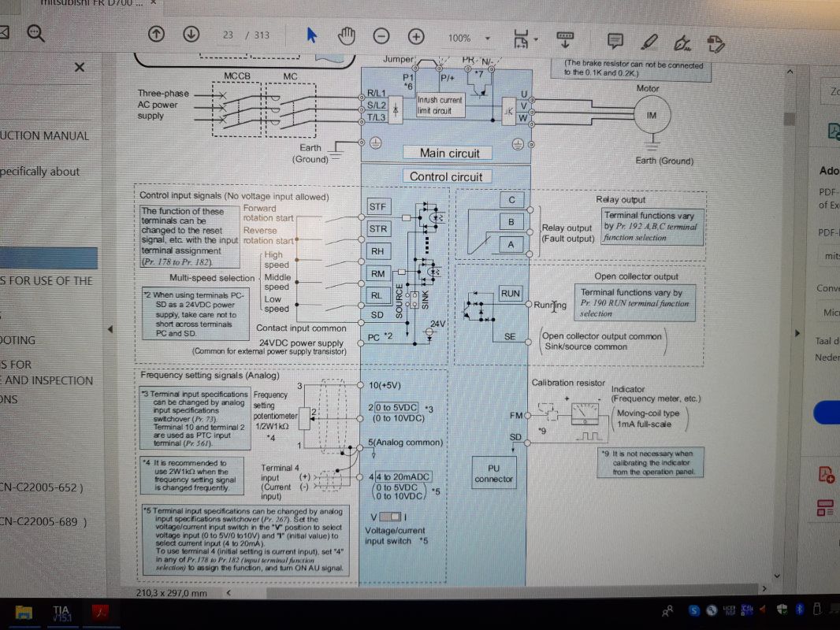Open File Explorer from the taskbar
Viewport: 840px width, 630px height.
(24, 612)
